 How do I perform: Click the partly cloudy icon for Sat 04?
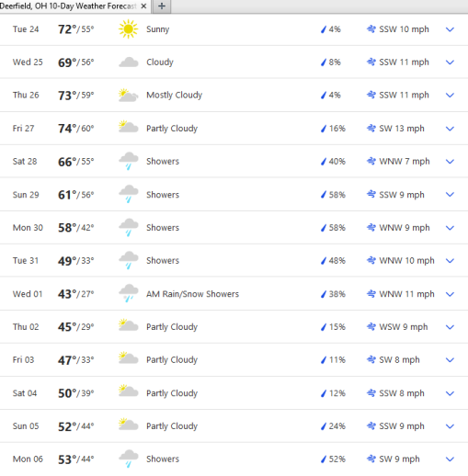pos(128,391)
